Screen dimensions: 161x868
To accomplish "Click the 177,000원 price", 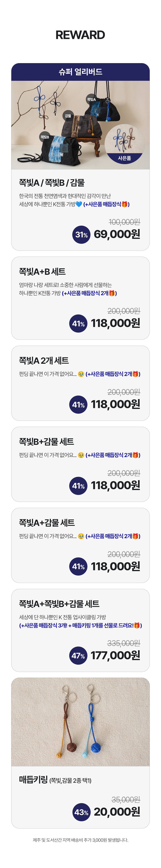I will click(x=115, y=655).
